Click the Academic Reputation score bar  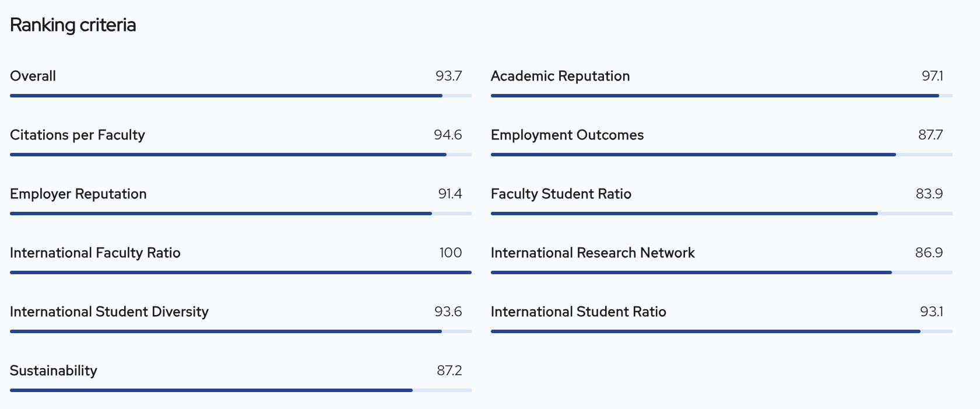[x=722, y=96]
